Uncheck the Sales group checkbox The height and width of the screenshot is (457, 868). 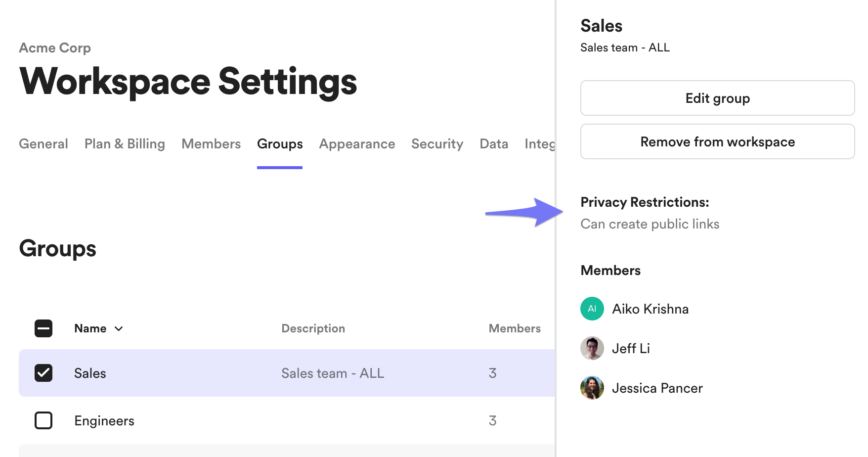(x=43, y=373)
